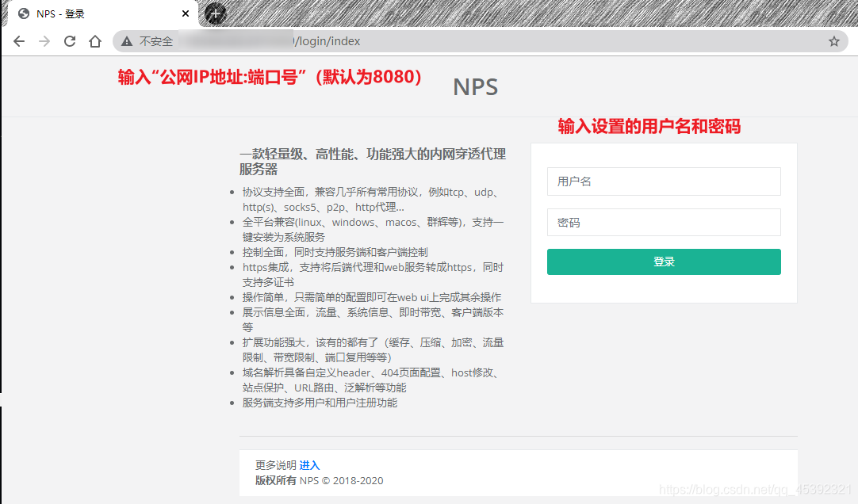
Task: Click the bullet 全平台兼容 text
Action: click(373, 230)
